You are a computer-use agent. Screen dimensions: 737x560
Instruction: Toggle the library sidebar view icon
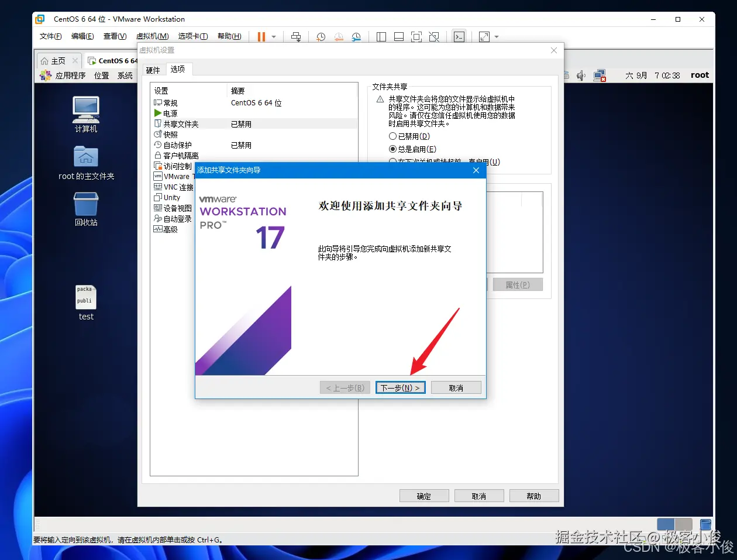point(381,37)
